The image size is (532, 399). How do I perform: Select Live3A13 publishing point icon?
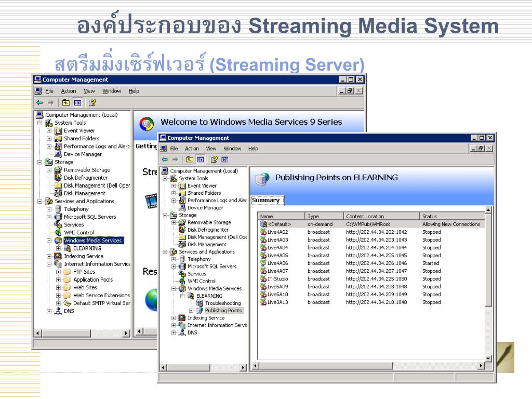(x=263, y=302)
